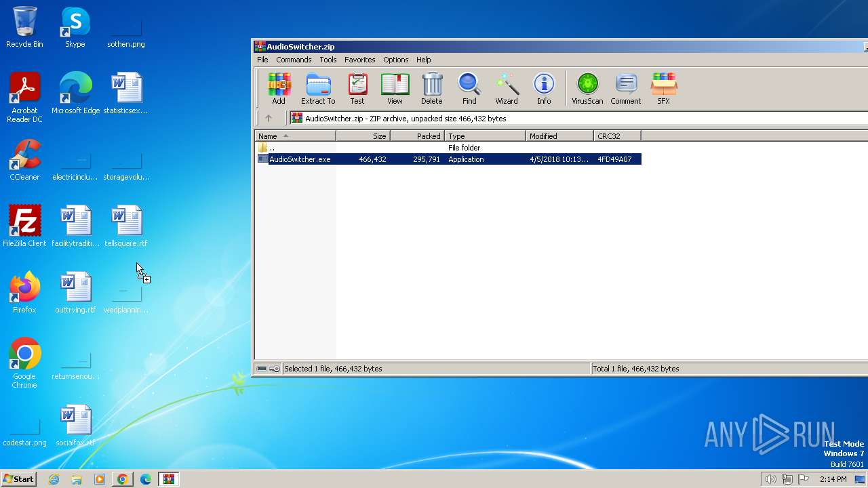Image resolution: width=868 pixels, height=488 pixels.
Task: Click the packed size 295,791 cell
Action: (426, 159)
